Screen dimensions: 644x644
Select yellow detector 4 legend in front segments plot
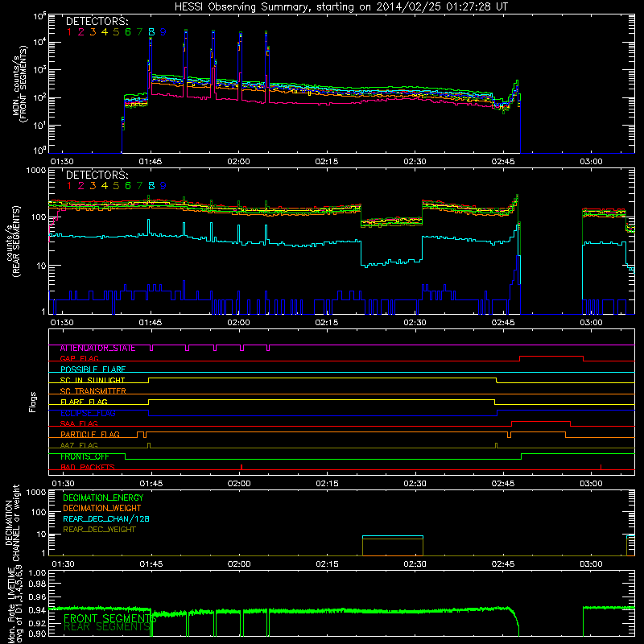pyautogui.click(x=105, y=32)
